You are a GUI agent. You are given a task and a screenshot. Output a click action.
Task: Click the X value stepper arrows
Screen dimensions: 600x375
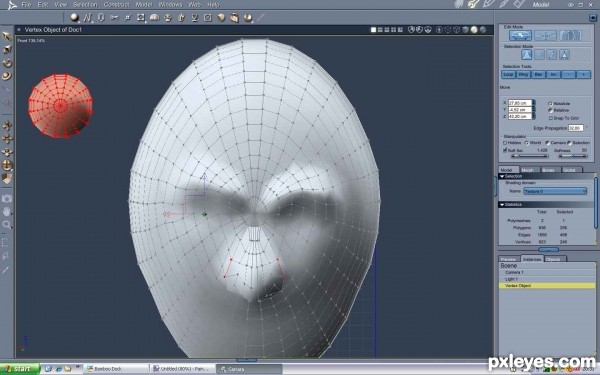[534, 103]
